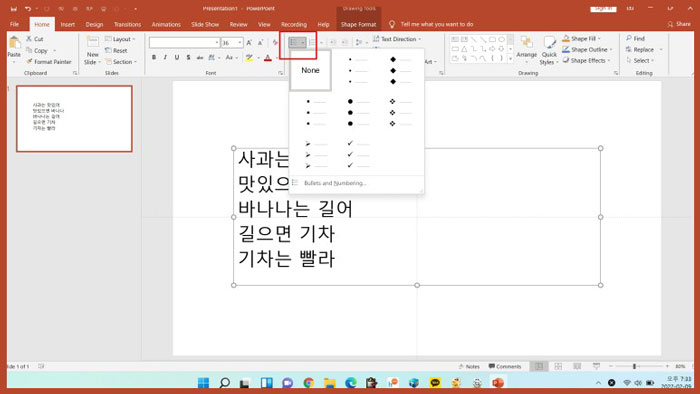
Task: Switch to the Animations tab
Action: tap(166, 25)
